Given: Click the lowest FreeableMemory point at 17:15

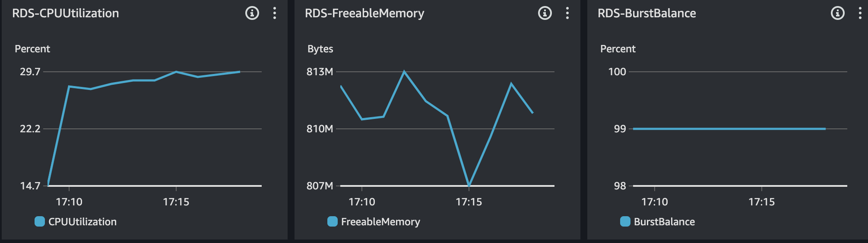Looking at the screenshot, I should coord(469,185).
